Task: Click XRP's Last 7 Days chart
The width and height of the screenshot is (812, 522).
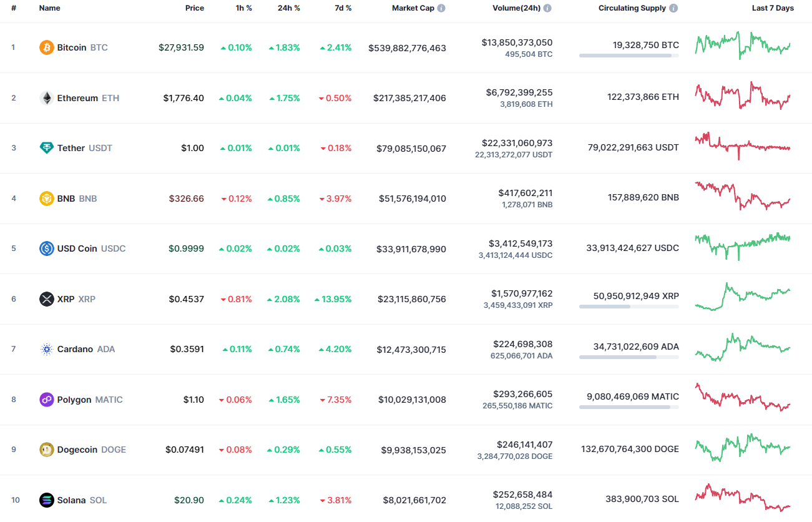Action: 742,298
